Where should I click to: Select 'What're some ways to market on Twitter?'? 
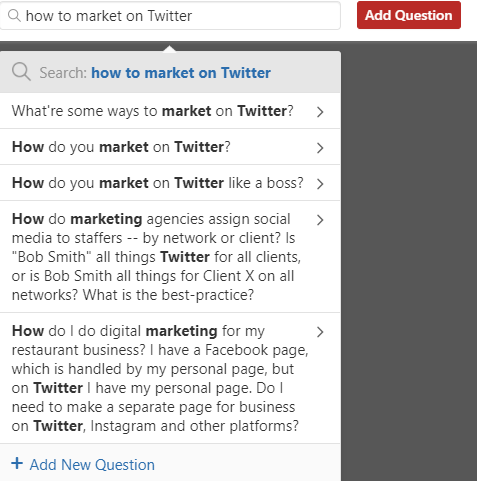[170, 111]
